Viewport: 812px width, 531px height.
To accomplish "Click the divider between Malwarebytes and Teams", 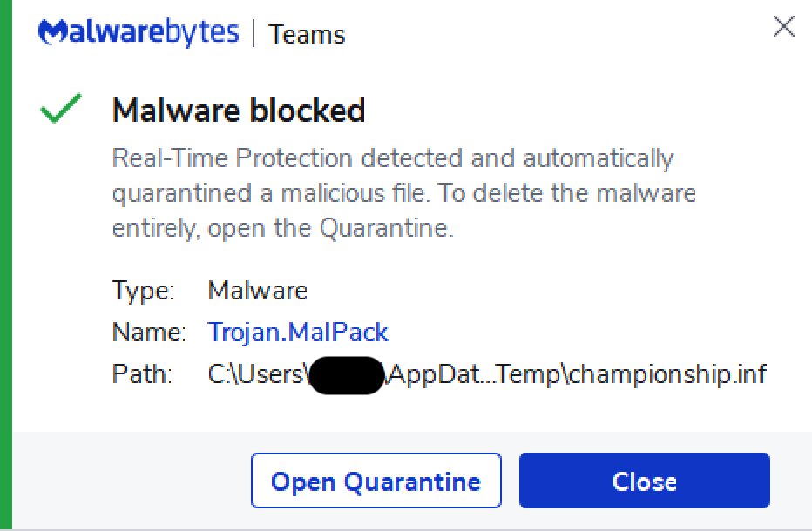I will (254, 34).
